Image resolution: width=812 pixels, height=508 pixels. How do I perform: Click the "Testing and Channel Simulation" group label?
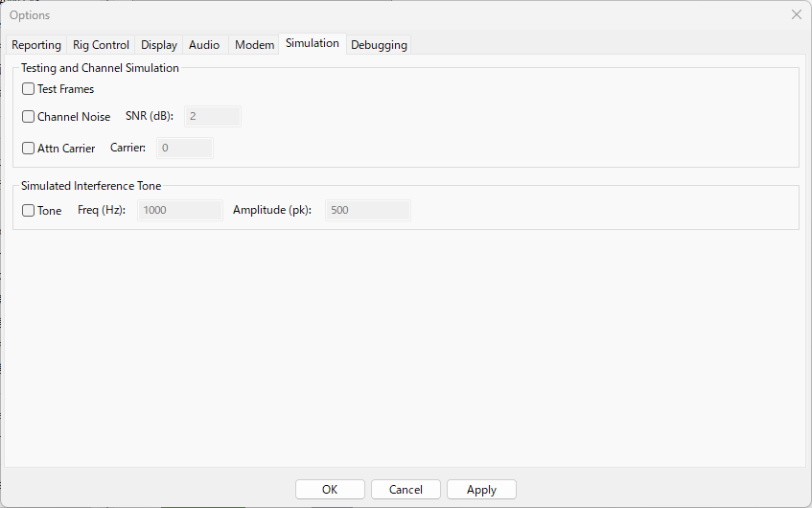100,68
